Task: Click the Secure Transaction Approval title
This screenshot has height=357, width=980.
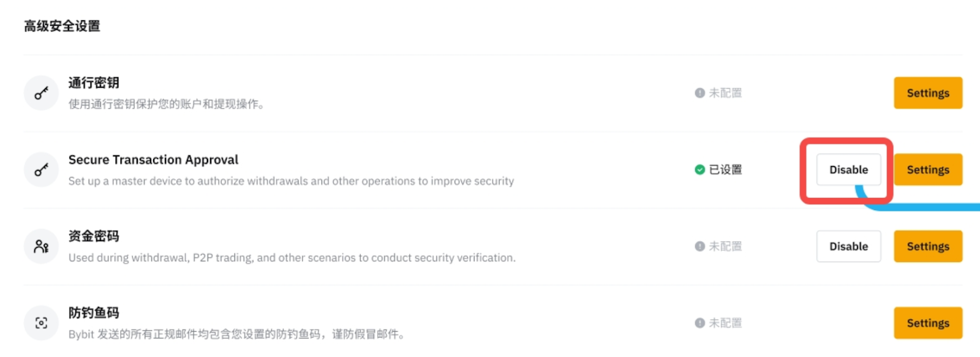Action: tap(153, 160)
